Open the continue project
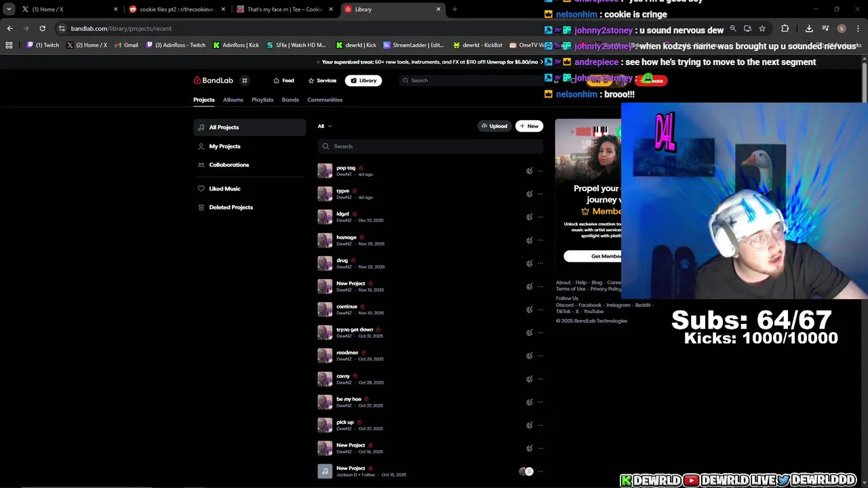Image resolution: width=868 pixels, height=488 pixels. pyautogui.click(x=347, y=306)
